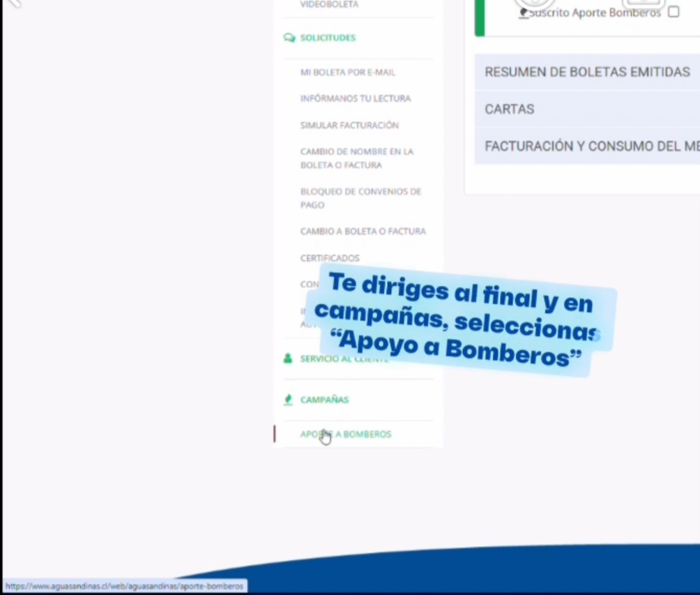Open the Videoboleta sidebar item
This screenshot has width=700, height=595.
pyautogui.click(x=329, y=5)
